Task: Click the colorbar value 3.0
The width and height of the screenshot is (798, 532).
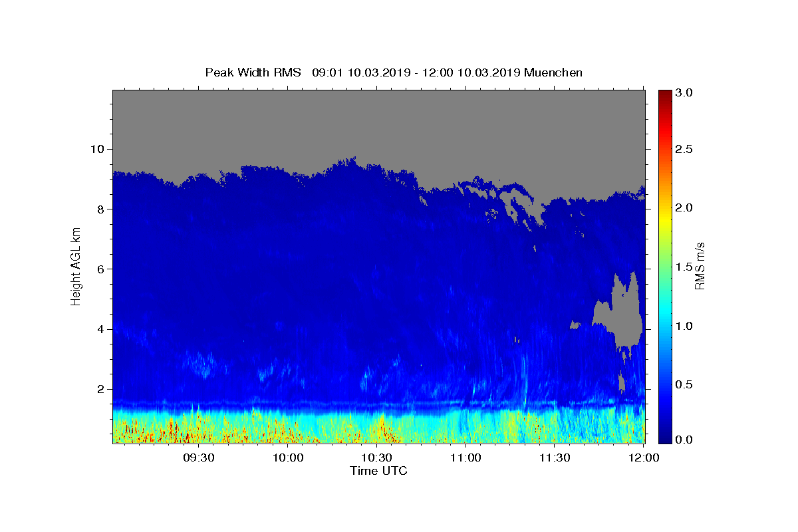Action: coord(684,92)
